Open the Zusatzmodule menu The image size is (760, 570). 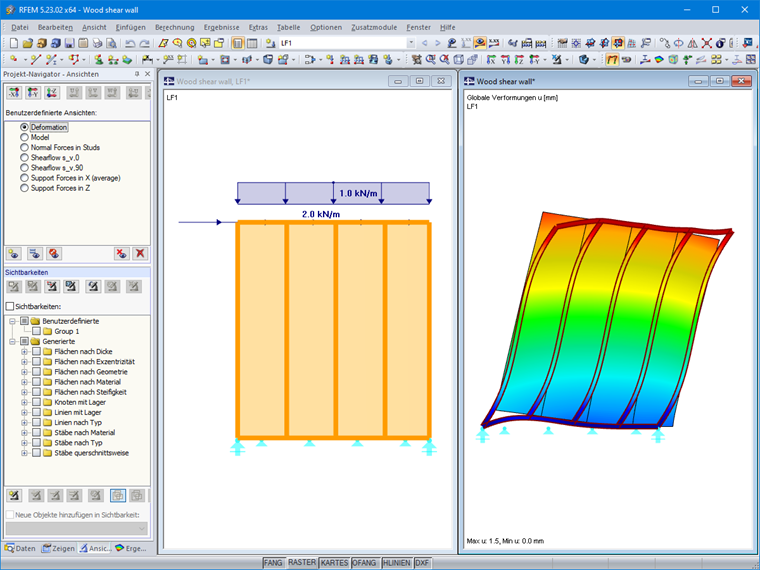click(x=374, y=28)
